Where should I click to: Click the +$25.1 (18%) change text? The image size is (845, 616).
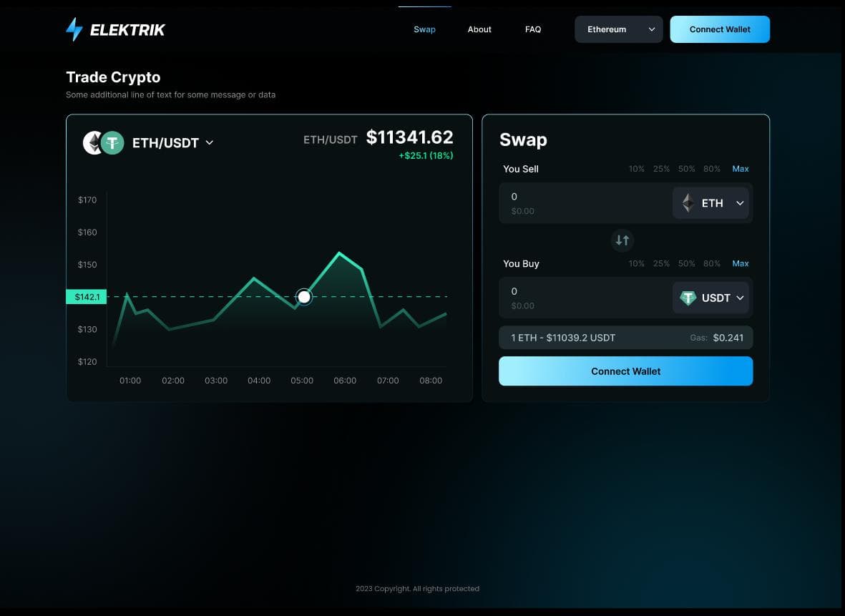(x=426, y=156)
